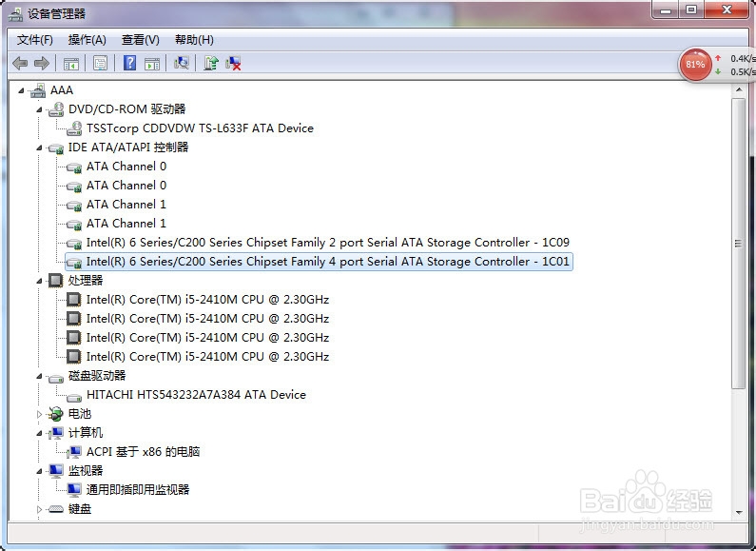This screenshot has width=756, height=551.
Task: Click the scrollbar down arrow
Action: [x=739, y=512]
